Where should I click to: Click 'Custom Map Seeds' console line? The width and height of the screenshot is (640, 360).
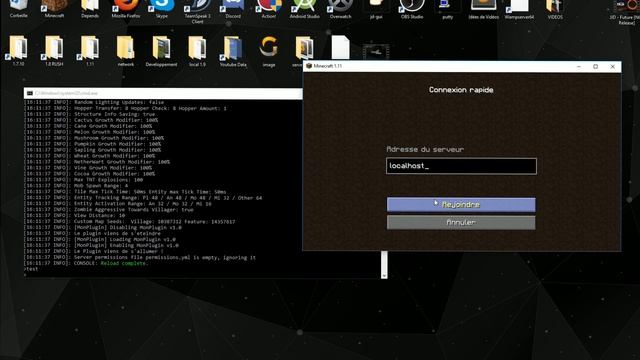pyautogui.click(x=129, y=222)
